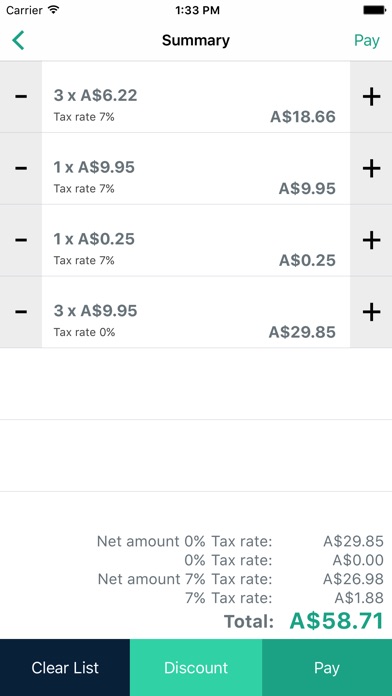
Task: Tap the bottom Pay button
Action: point(327,668)
